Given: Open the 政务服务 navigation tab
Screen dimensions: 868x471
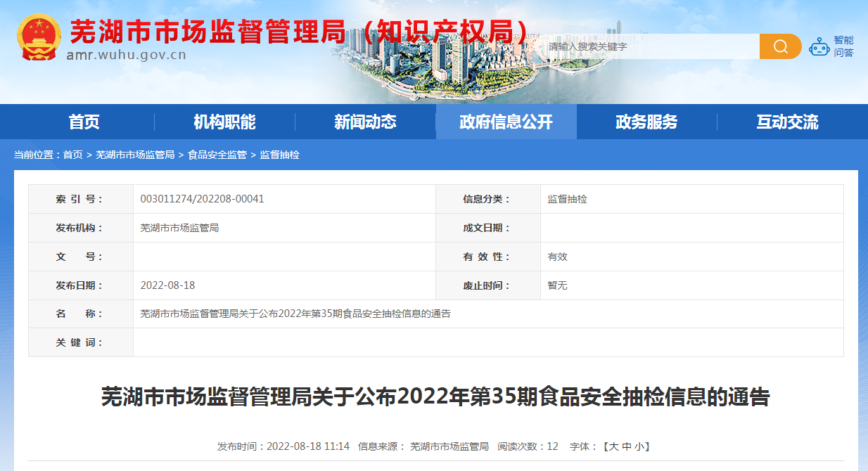Looking at the screenshot, I should 647,122.
